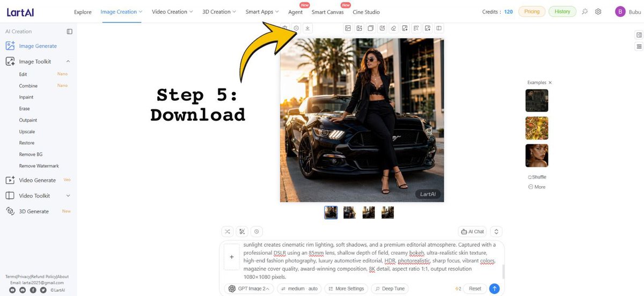Click the plus box to add reference image
Screen dimensions: 644x296
(x=232, y=257)
